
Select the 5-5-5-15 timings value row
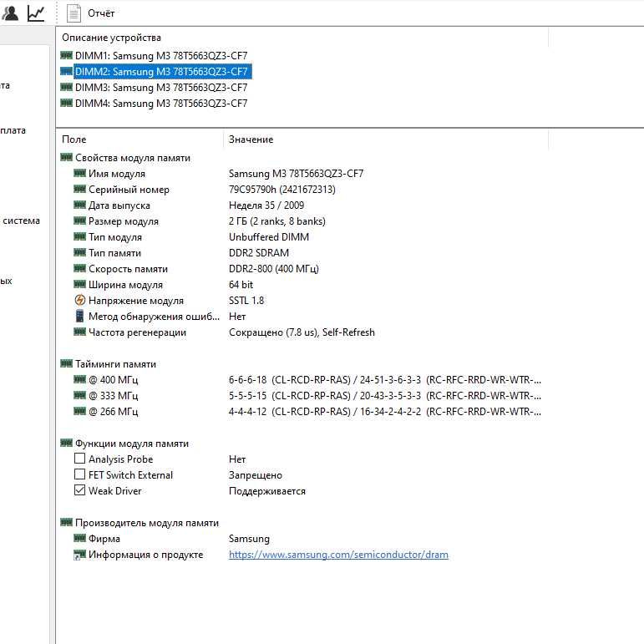click(385, 396)
